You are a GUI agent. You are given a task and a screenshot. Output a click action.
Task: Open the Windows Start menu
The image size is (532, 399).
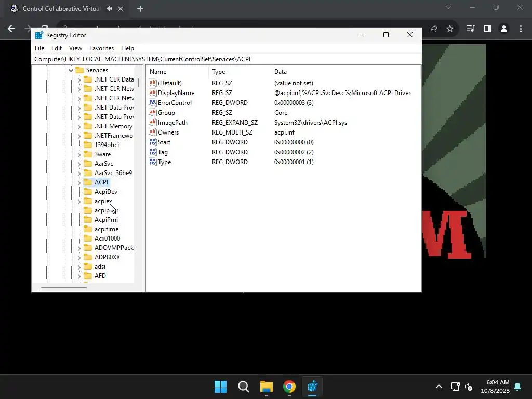click(220, 387)
